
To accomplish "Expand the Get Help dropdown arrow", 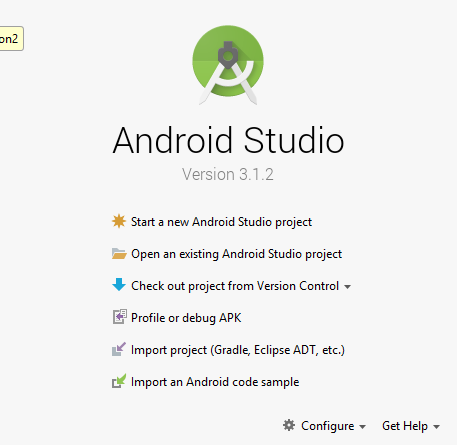I will [x=436, y=427].
